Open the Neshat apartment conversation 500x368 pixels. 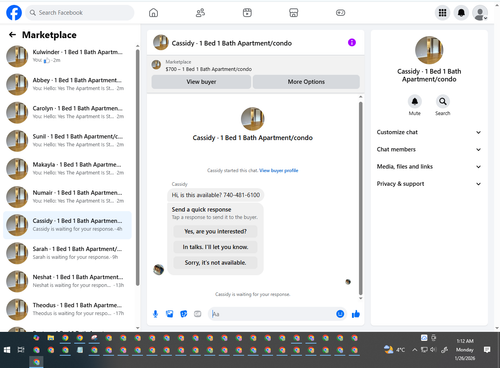pos(67,281)
